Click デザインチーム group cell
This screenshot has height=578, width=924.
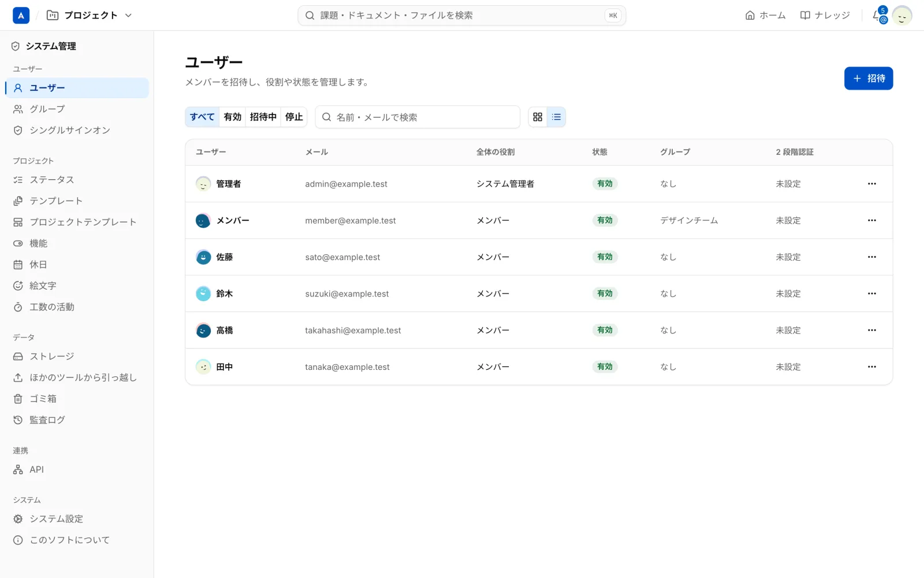point(689,220)
